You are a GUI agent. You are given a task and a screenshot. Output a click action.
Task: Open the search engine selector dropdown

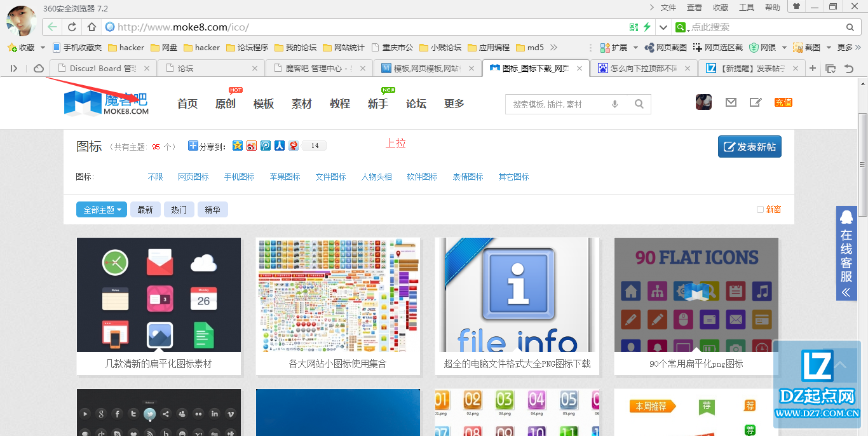point(682,27)
